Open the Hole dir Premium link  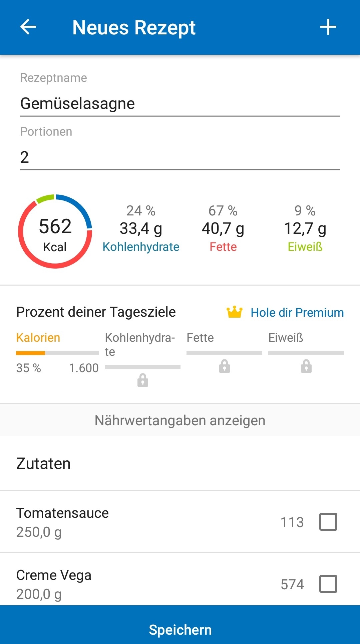point(297,313)
